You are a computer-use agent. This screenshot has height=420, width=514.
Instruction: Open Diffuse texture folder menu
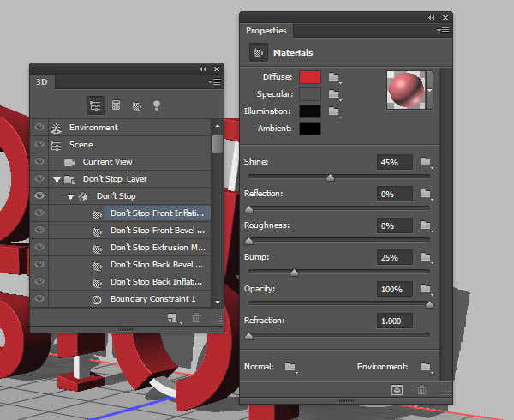335,77
